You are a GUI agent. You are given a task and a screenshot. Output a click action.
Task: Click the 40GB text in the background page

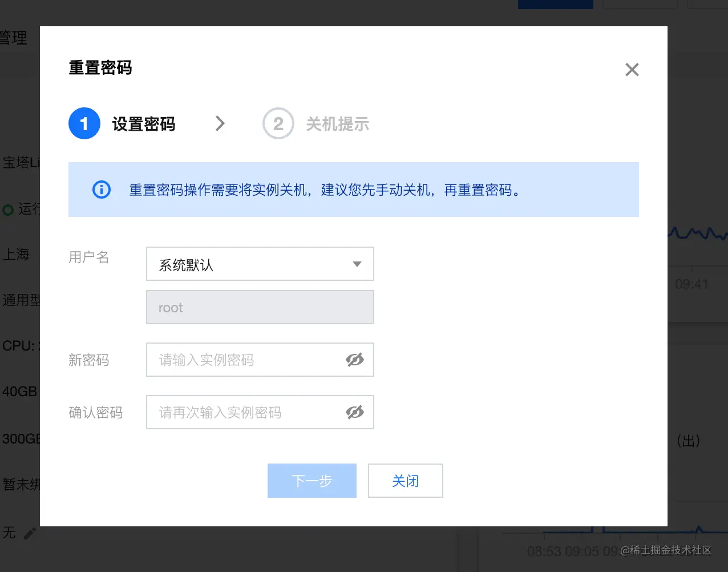point(20,392)
